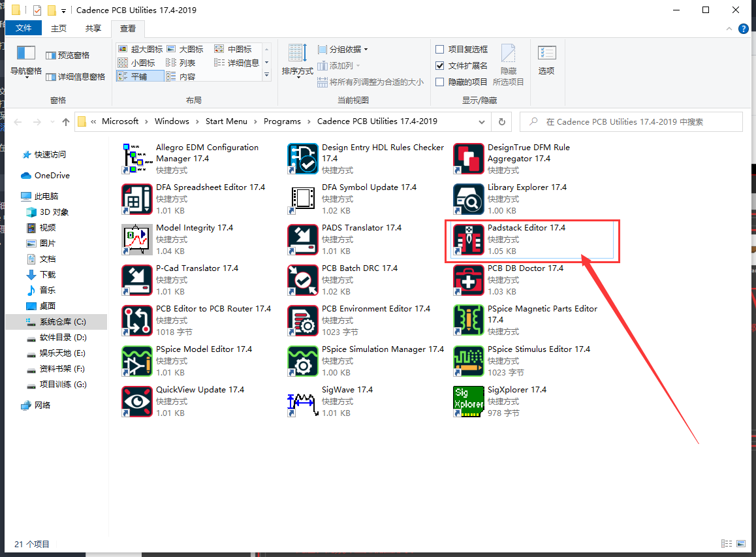This screenshot has width=756, height=557.
Task: Uncheck the 文件扩展名 checkbox
Action: point(440,66)
